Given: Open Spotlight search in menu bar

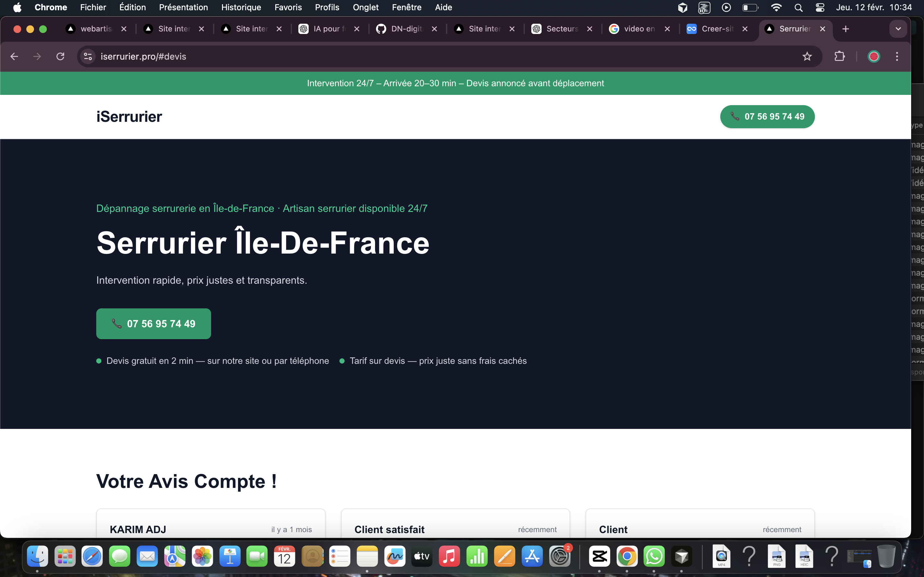Looking at the screenshot, I should 798,7.
